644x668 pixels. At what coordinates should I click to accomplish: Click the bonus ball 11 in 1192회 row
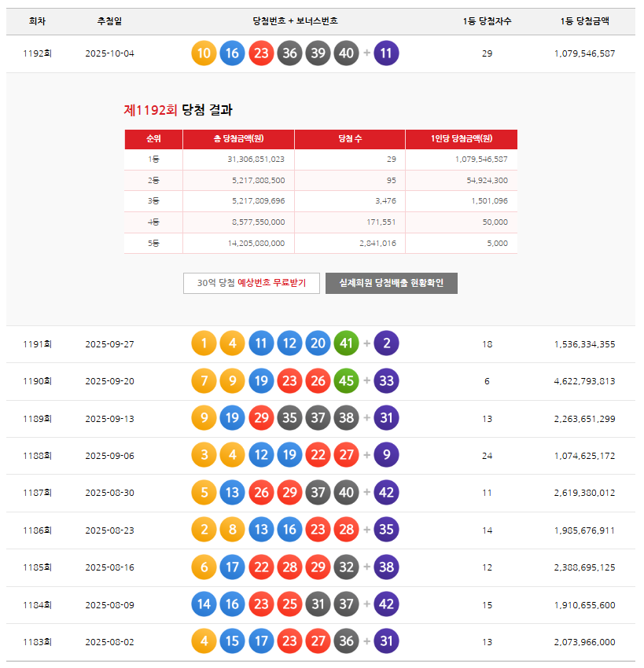pos(386,53)
